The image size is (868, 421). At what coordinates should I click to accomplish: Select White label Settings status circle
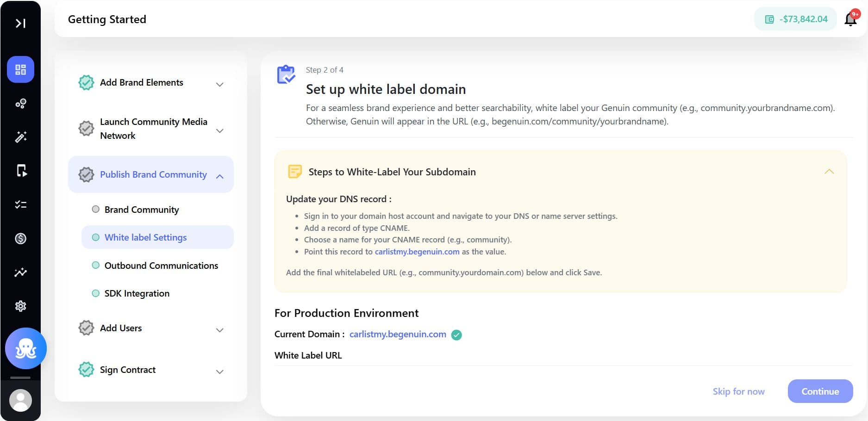(96, 237)
